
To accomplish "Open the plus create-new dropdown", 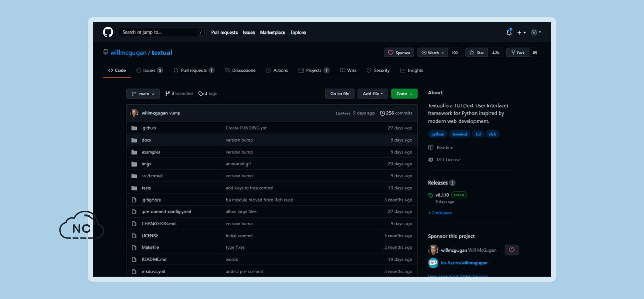I will 521,32.
